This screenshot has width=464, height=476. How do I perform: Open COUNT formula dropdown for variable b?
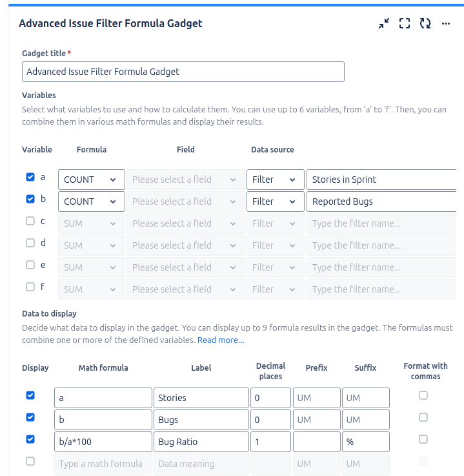pyautogui.click(x=91, y=202)
